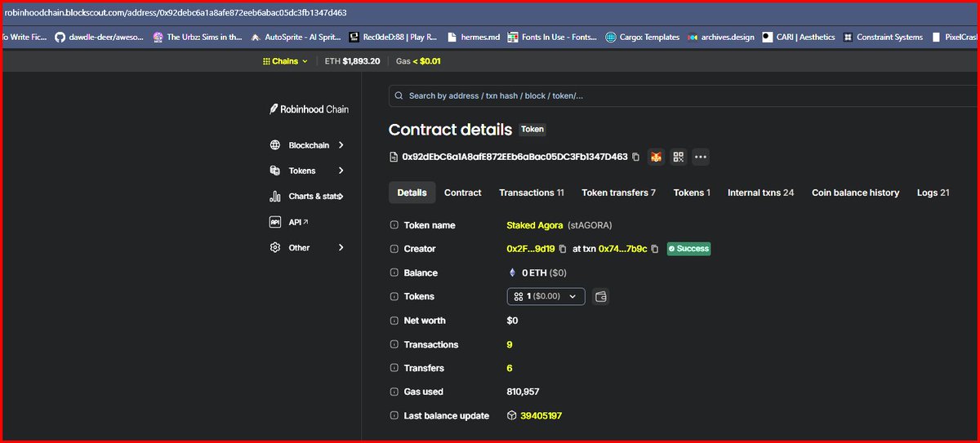This screenshot has width=980, height=443.
Task: Open the Coin balance history tab
Action: pos(855,193)
